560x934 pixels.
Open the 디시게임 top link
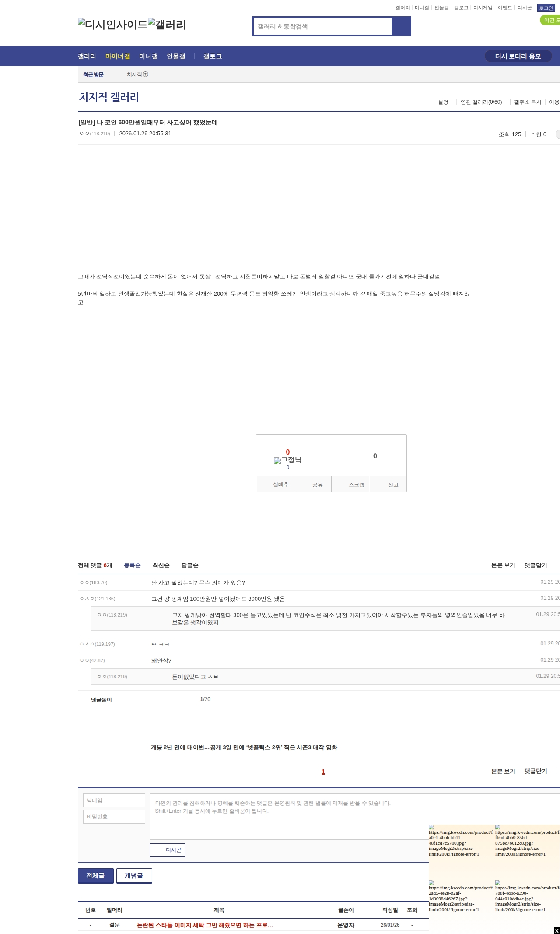click(x=483, y=8)
